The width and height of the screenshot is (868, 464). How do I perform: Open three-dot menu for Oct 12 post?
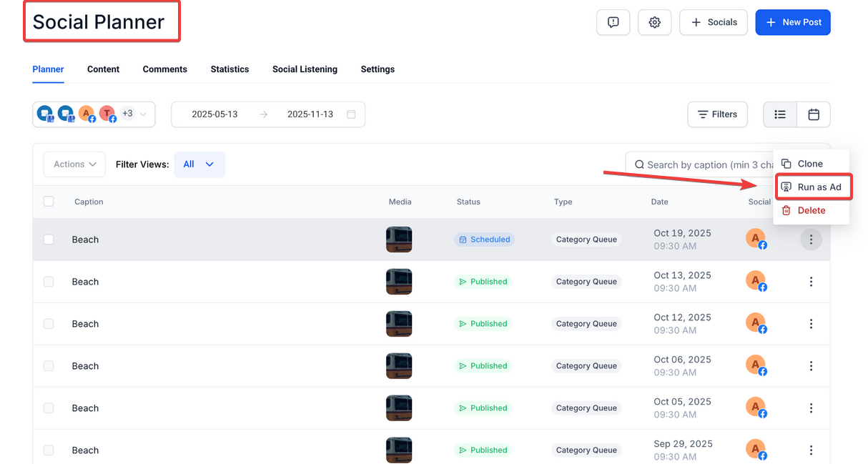point(811,324)
